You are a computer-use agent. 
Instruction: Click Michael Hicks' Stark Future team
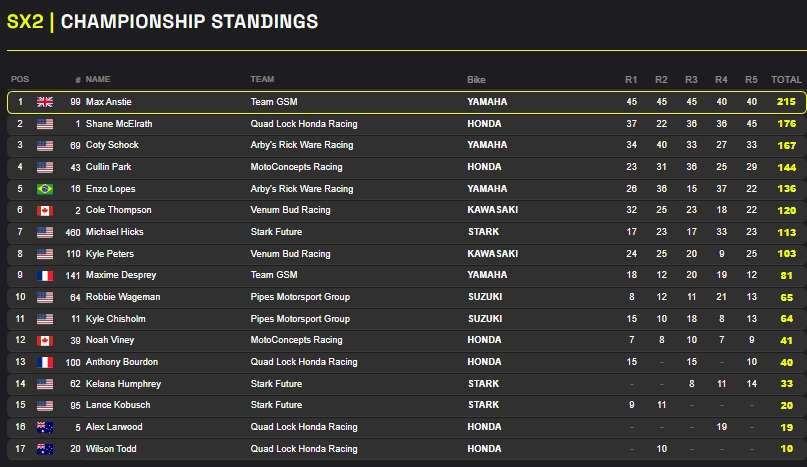tap(276, 232)
